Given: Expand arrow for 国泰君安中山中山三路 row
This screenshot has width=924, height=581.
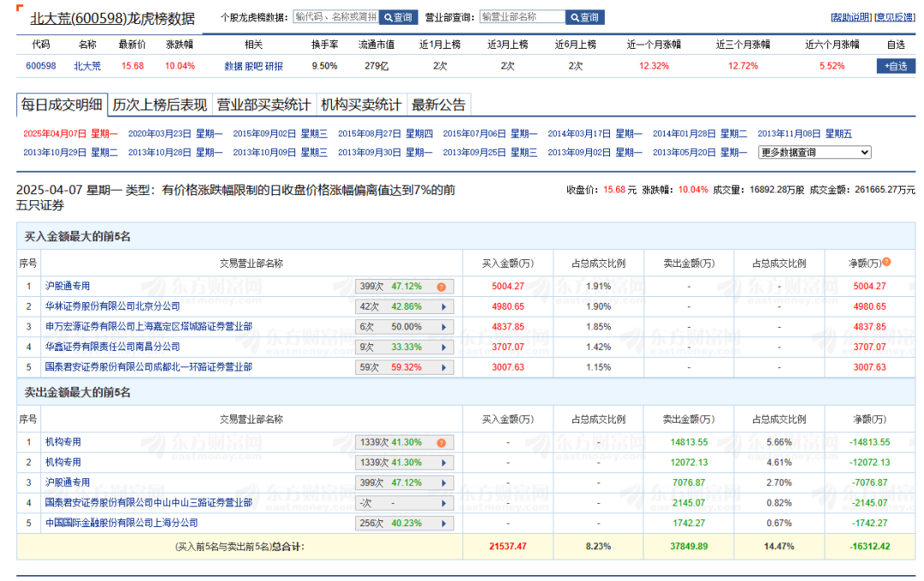Looking at the screenshot, I should pos(443,503).
